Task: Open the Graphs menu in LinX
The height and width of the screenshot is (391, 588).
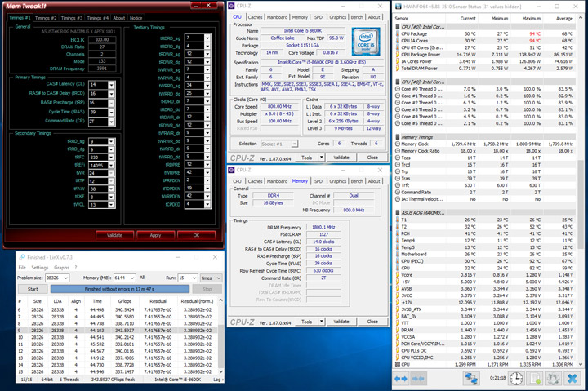Action: coord(61,267)
